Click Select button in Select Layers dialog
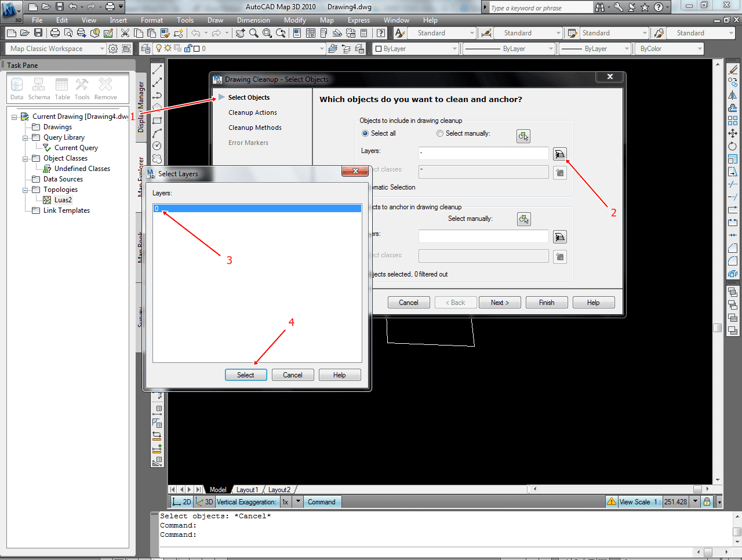 pyautogui.click(x=246, y=375)
